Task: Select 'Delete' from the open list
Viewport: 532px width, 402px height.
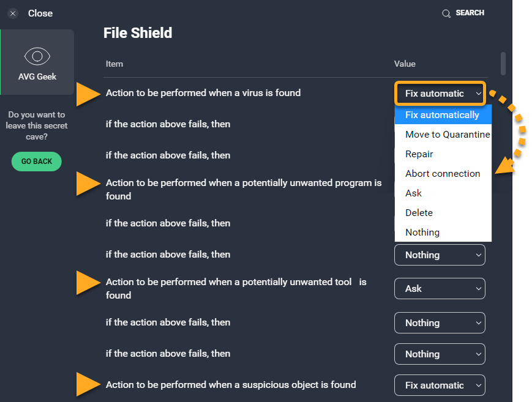Action: tap(419, 213)
